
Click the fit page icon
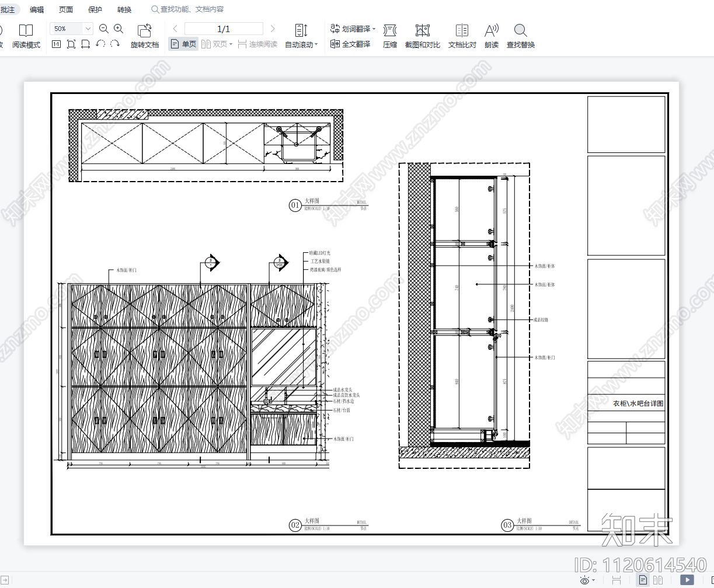71,44
